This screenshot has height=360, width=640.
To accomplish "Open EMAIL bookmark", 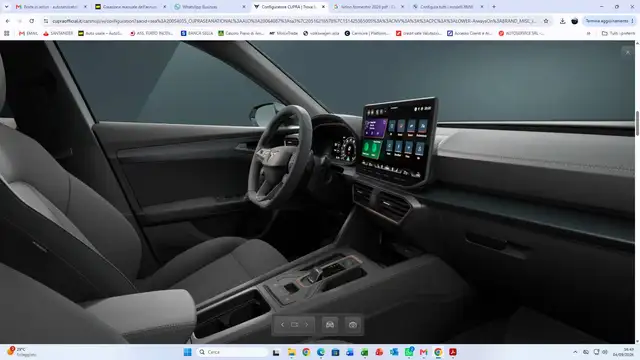I will click(x=28, y=33).
